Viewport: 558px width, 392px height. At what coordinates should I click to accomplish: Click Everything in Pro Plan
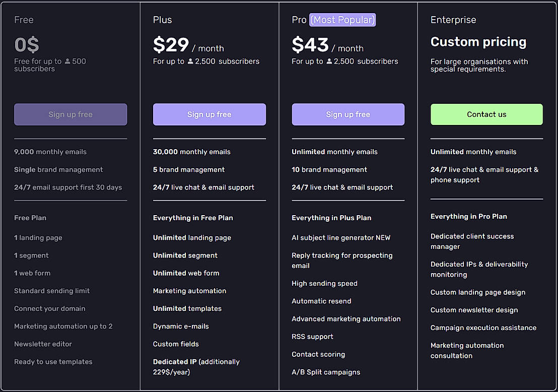[x=469, y=217]
